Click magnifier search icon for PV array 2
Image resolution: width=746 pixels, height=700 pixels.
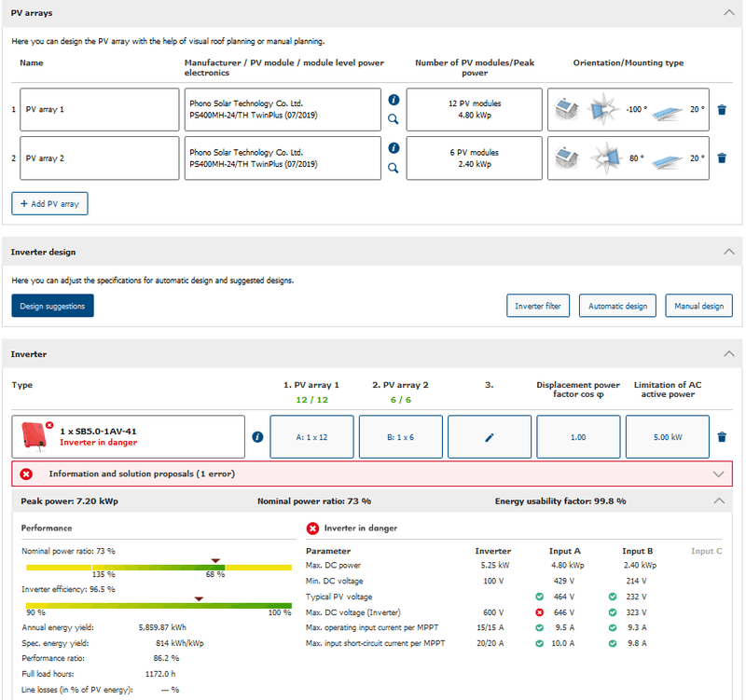click(394, 168)
